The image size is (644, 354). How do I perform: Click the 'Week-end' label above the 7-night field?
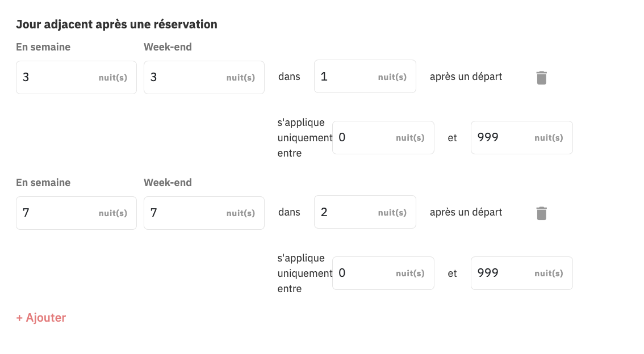pos(168,182)
